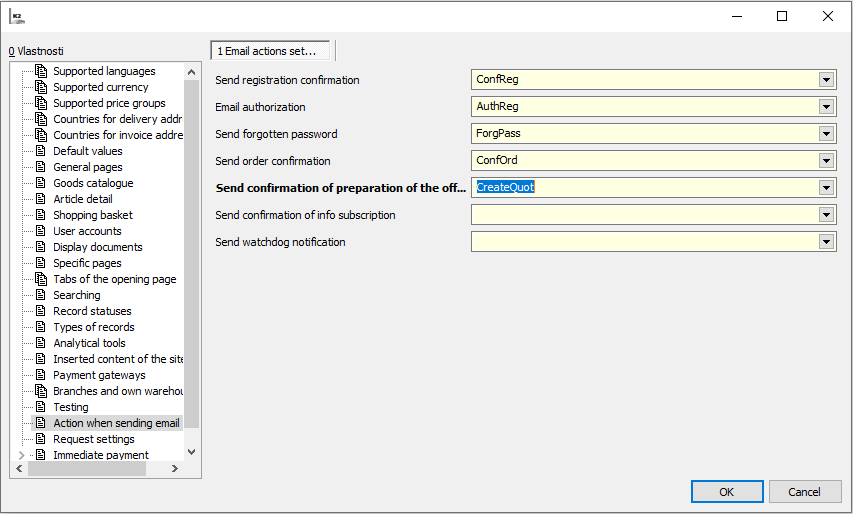Select Analytical tools in the tree
Viewport: 853px width, 514px height.
coord(89,343)
